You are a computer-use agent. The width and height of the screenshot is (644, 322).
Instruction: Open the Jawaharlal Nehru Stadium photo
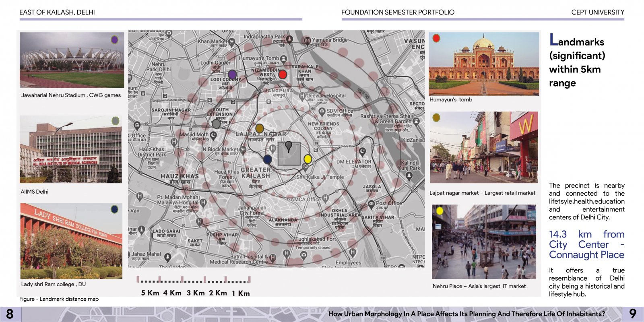click(72, 60)
